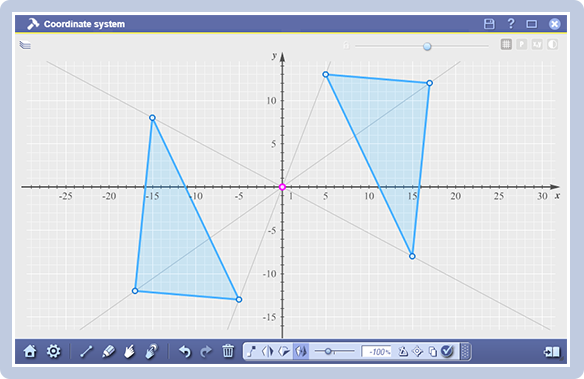Choose the pointing hand tool

pos(129,351)
